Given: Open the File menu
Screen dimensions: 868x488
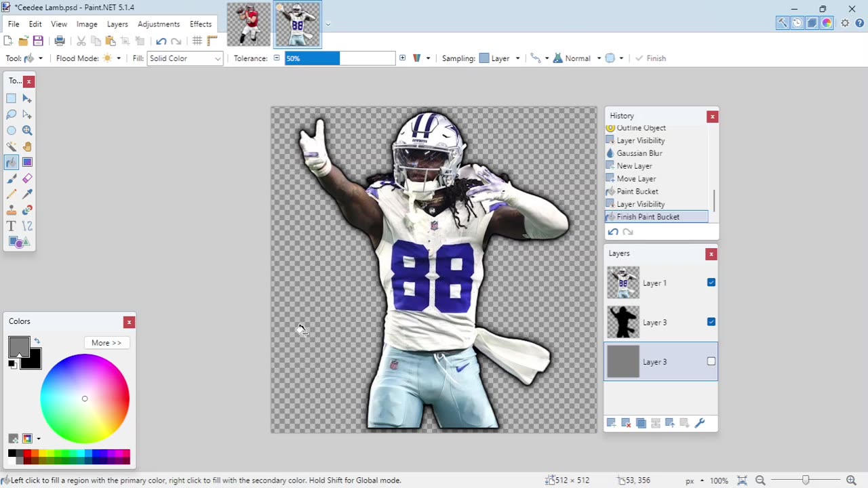Looking at the screenshot, I should [x=14, y=24].
